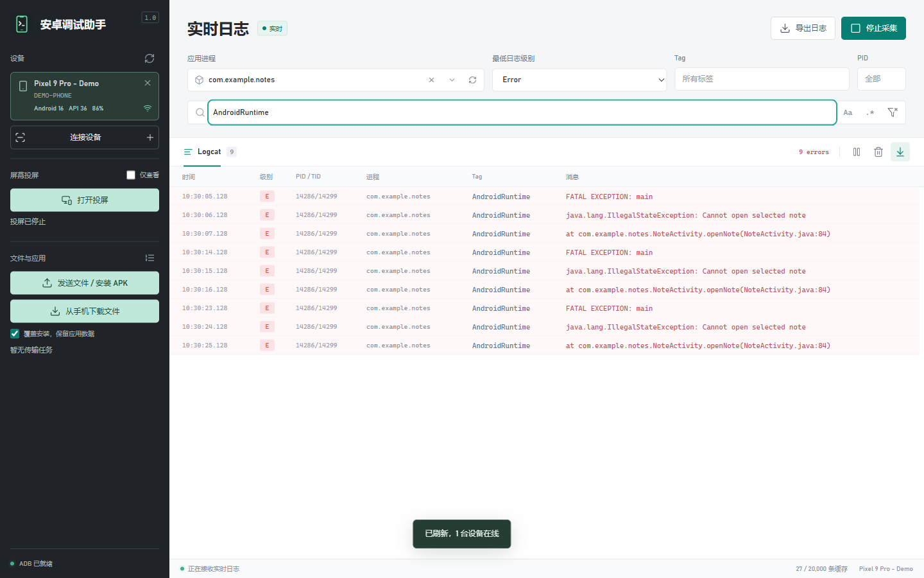Pause the Logcat stream
Image resolution: width=924 pixels, height=578 pixels.
click(857, 152)
